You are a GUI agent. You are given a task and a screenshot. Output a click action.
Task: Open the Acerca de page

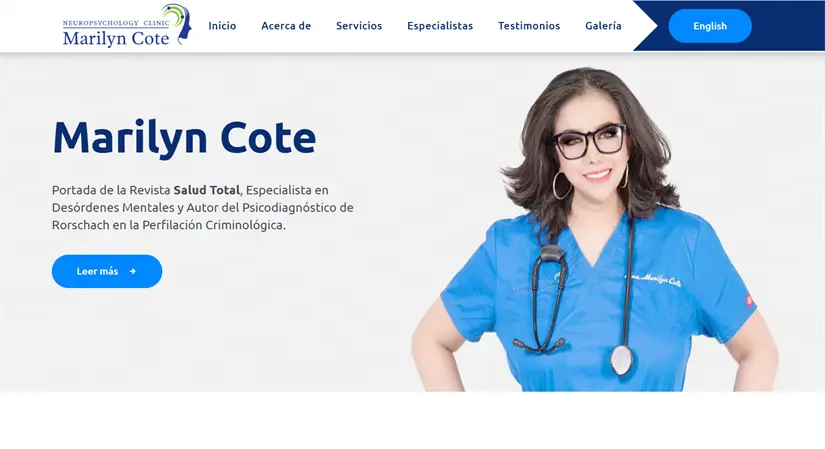[286, 26]
